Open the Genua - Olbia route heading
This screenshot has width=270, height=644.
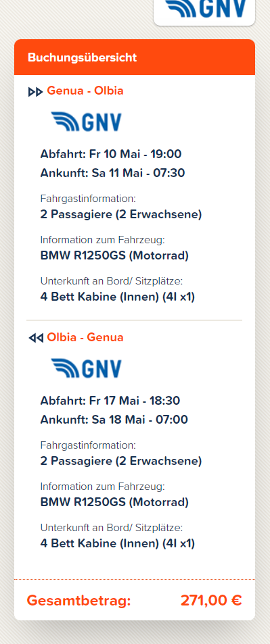[85, 91]
